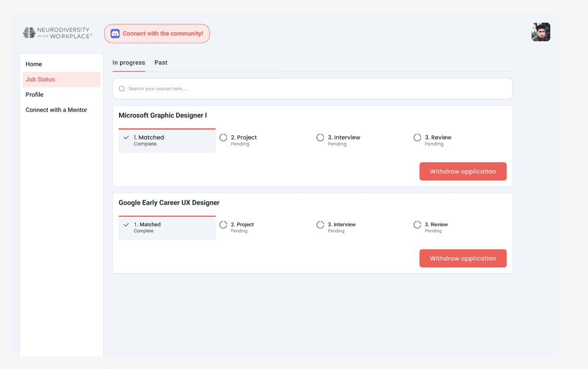Click Pending under 2. Project in Microsoft card
Screen dimensions: 588x369
coord(240,144)
